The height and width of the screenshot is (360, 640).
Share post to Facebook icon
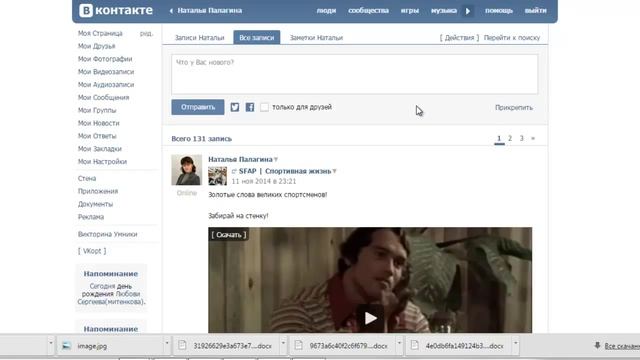click(250, 107)
